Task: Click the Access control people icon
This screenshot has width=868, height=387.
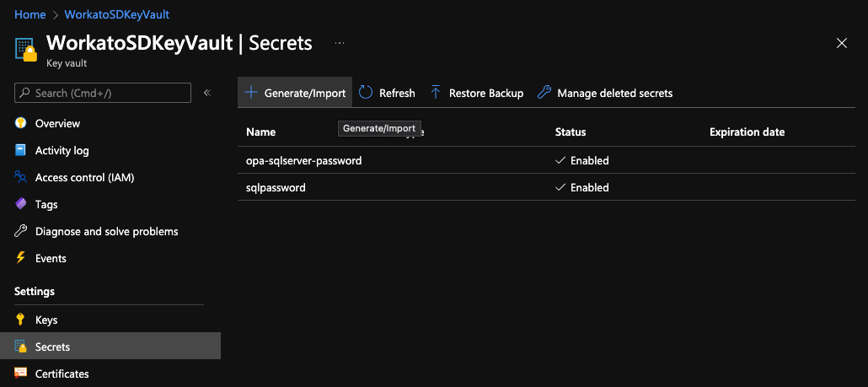Action: pyautogui.click(x=20, y=177)
